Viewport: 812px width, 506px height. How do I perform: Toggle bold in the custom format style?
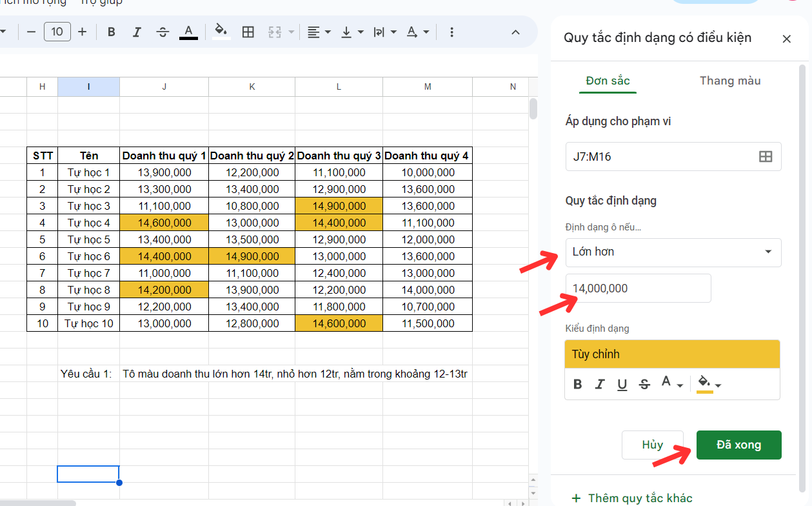578,385
